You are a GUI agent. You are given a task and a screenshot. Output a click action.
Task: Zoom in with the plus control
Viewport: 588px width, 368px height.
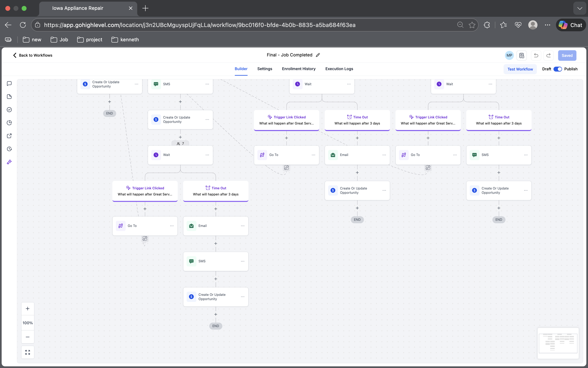(x=28, y=309)
